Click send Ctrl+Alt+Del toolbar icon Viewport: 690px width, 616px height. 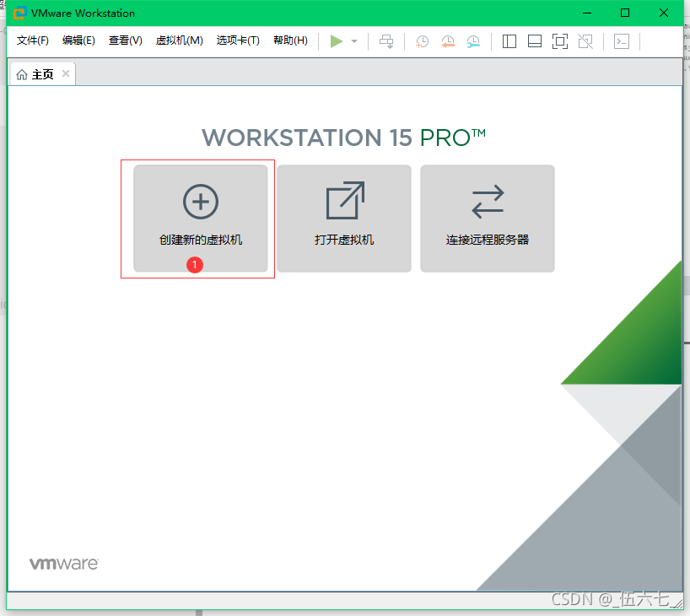click(x=386, y=41)
